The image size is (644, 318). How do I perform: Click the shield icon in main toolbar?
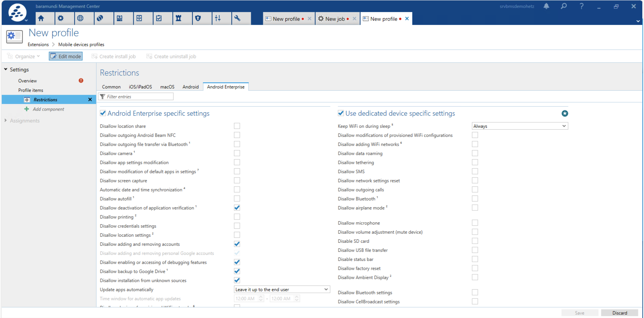coord(198,18)
